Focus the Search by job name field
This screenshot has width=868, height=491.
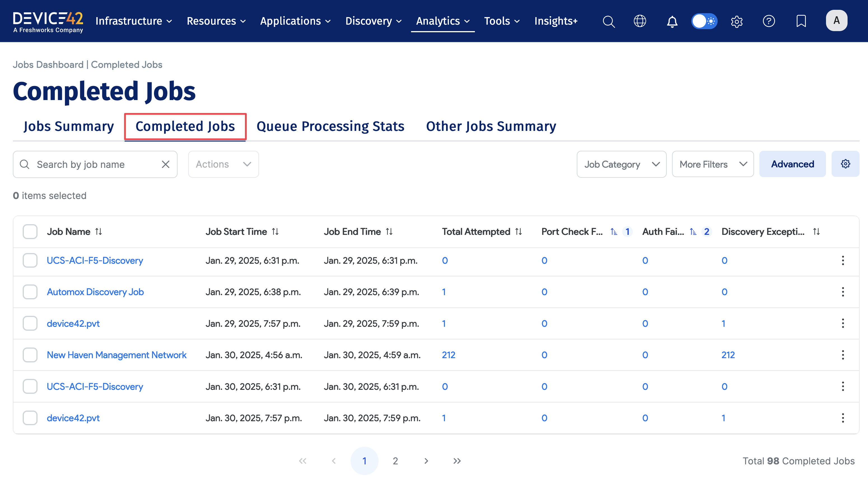[95, 164]
